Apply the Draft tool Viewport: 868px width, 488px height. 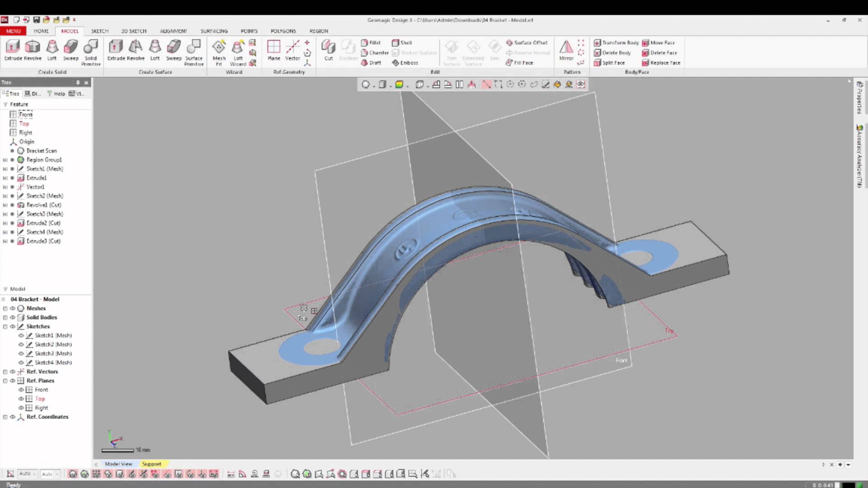click(x=371, y=63)
